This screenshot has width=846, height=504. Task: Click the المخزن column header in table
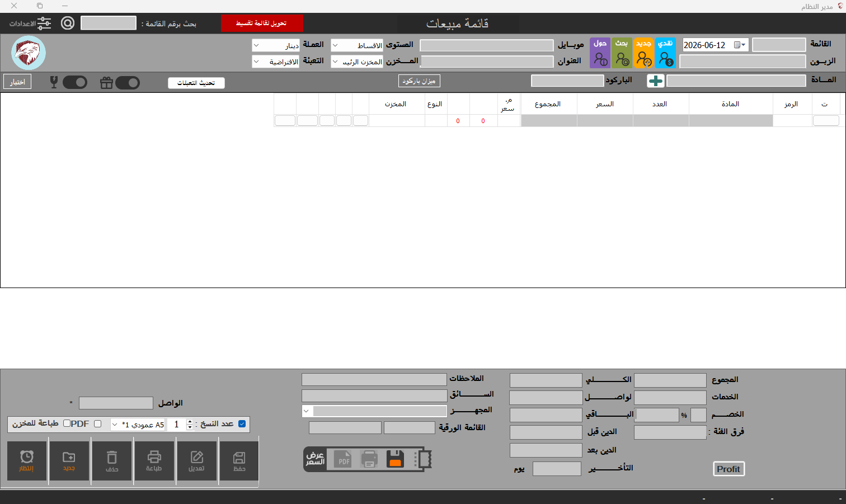[396, 104]
